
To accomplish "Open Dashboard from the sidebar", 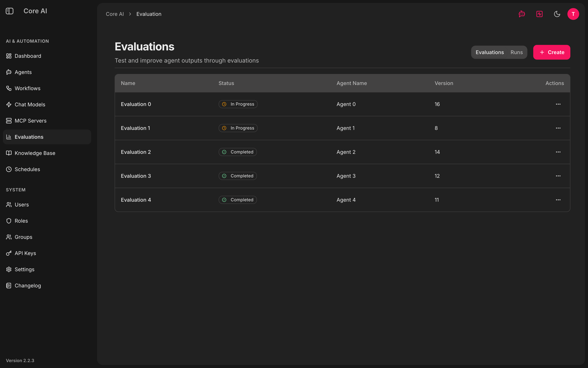I will (x=47, y=56).
